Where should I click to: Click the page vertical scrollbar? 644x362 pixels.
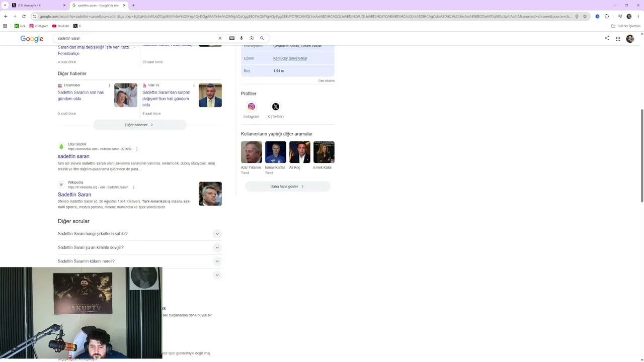coord(641,155)
